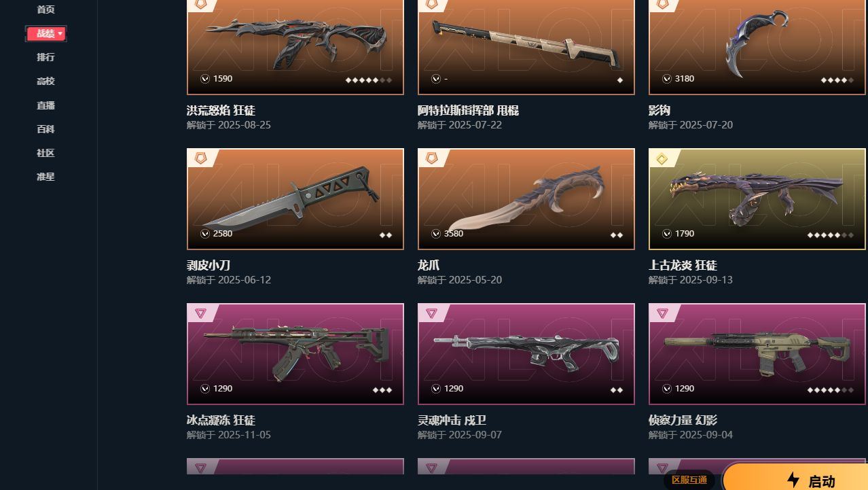Go to the 排行 sidebar section
The height and width of the screenshot is (490, 868).
pos(46,57)
